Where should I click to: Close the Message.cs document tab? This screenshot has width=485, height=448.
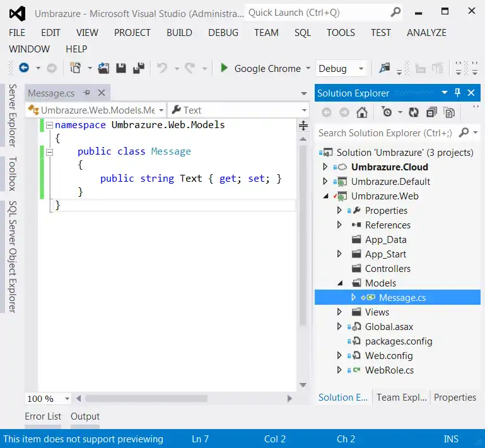(x=102, y=93)
